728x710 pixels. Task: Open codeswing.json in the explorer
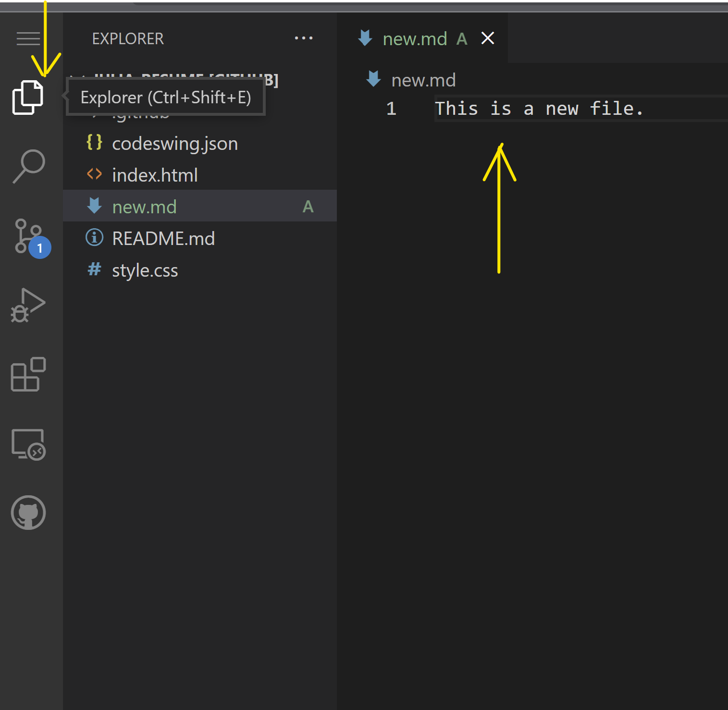click(x=200, y=143)
